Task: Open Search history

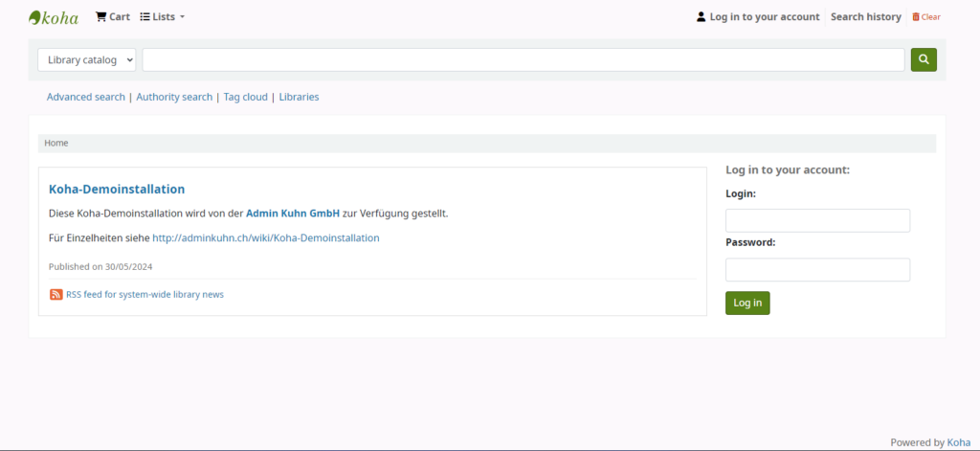Action: 865,17
